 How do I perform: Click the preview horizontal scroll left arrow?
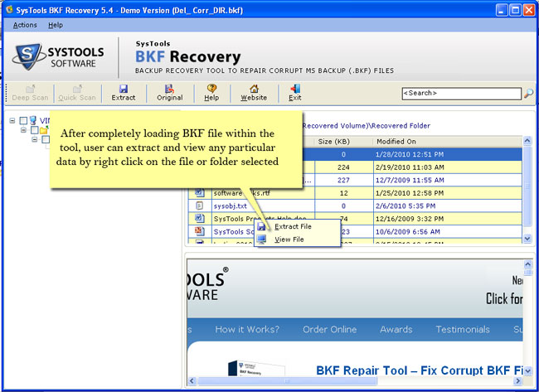[192, 380]
